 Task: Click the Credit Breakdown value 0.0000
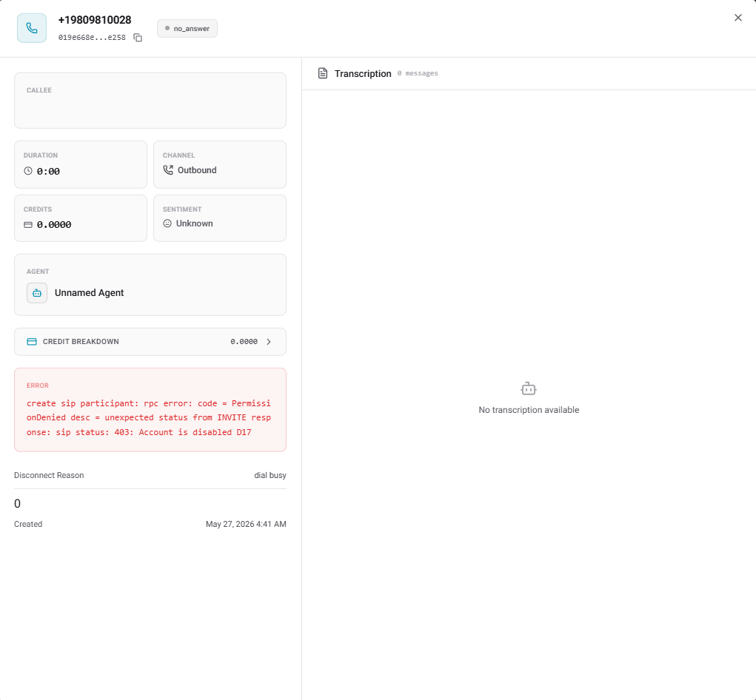point(244,342)
